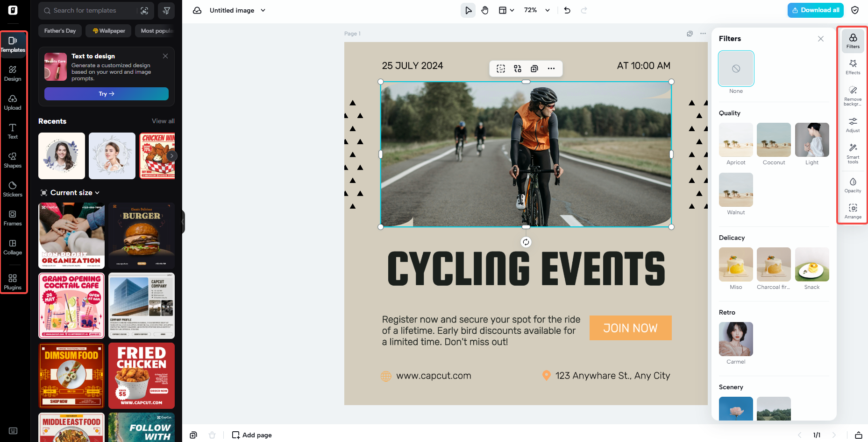Click the keyboard shortcuts icon at bottom left
This screenshot has height=442, width=868.
pos(13,431)
